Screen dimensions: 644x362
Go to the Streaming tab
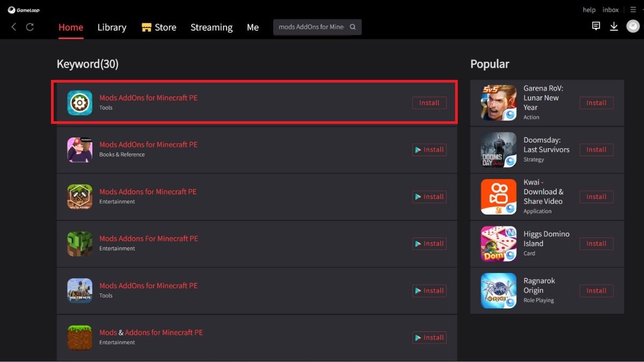tap(211, 27)
